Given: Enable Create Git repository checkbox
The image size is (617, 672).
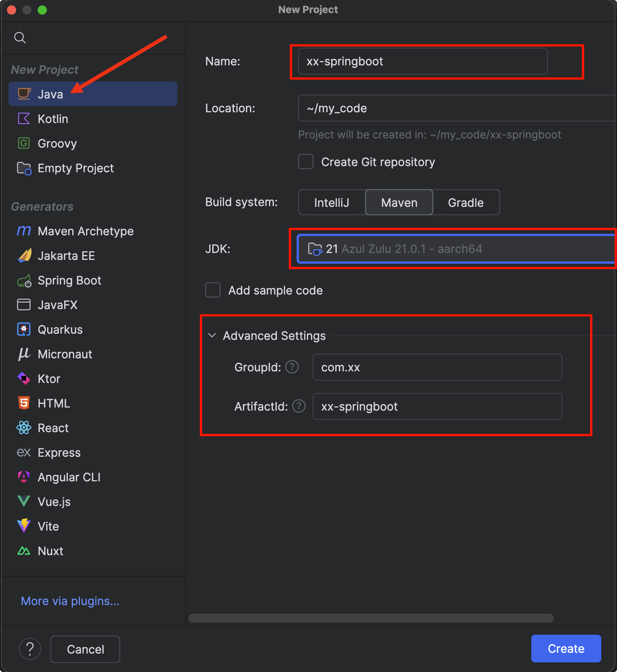Looking at the screenshot, I should (x=306, y=162).
